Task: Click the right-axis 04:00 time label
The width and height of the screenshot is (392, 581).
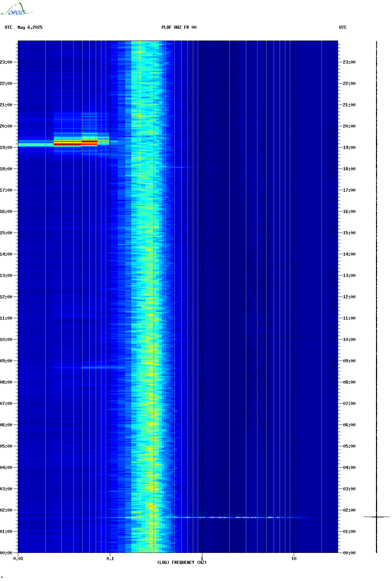Action: (x=349, y=468)
